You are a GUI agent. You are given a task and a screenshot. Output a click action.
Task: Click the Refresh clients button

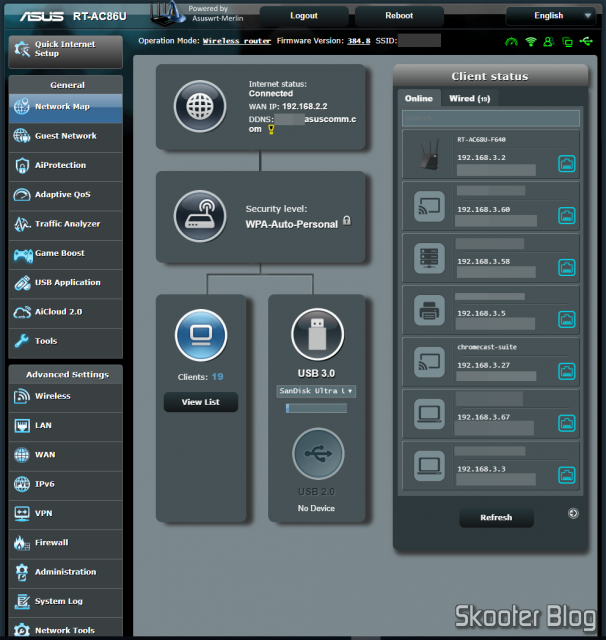pos(496,518)
